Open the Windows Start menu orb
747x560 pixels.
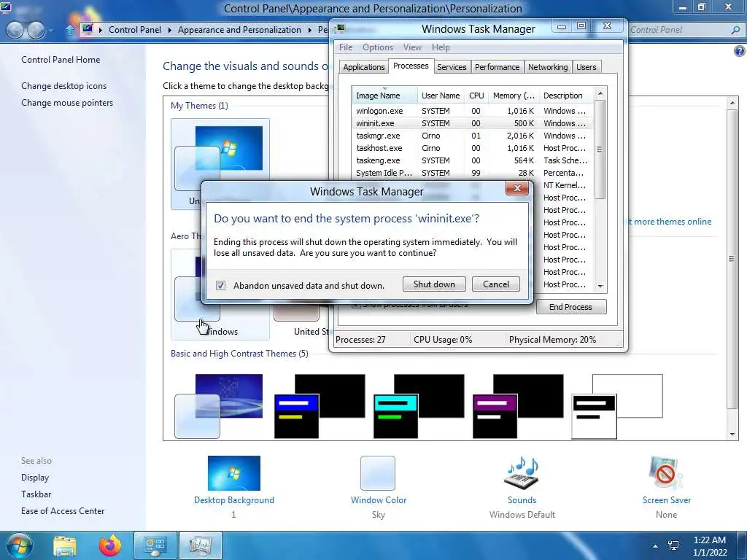(18, 545)
